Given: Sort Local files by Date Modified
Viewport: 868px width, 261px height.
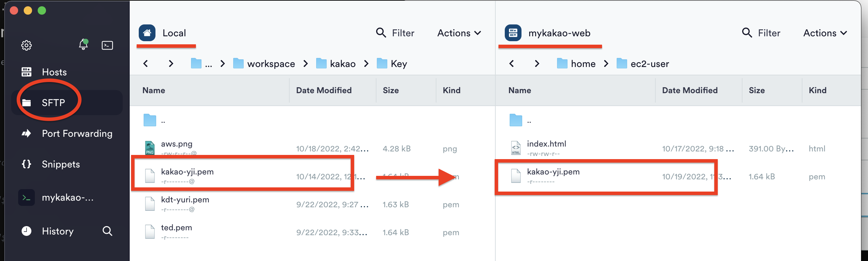Looking at the screenshot, I should pos(324,90).
